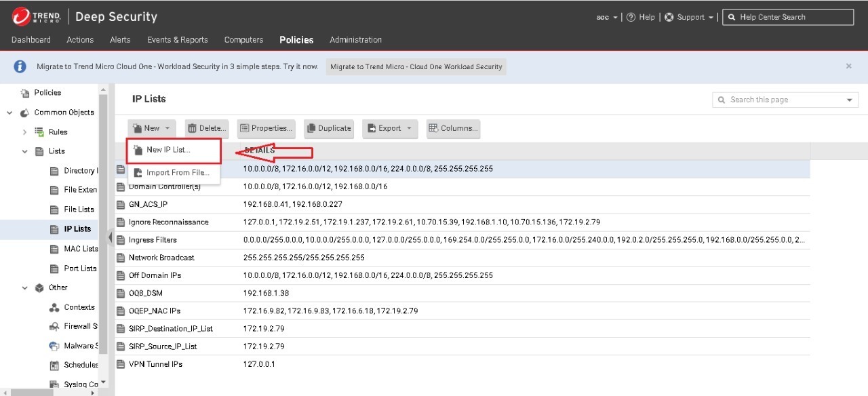Click the Duplicate toolbar button
Viewport: 868px width, 396px height.
pyautogui.click(x=329, y=128)
